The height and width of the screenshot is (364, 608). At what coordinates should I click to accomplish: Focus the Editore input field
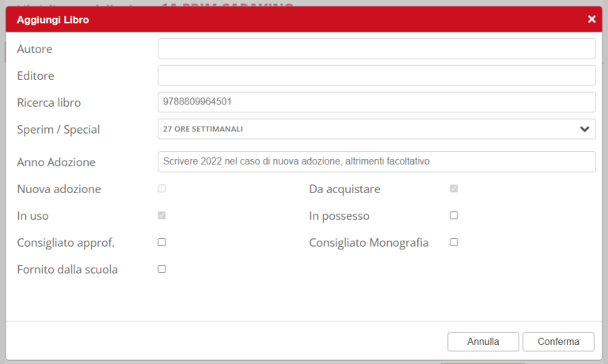[377, 76]
